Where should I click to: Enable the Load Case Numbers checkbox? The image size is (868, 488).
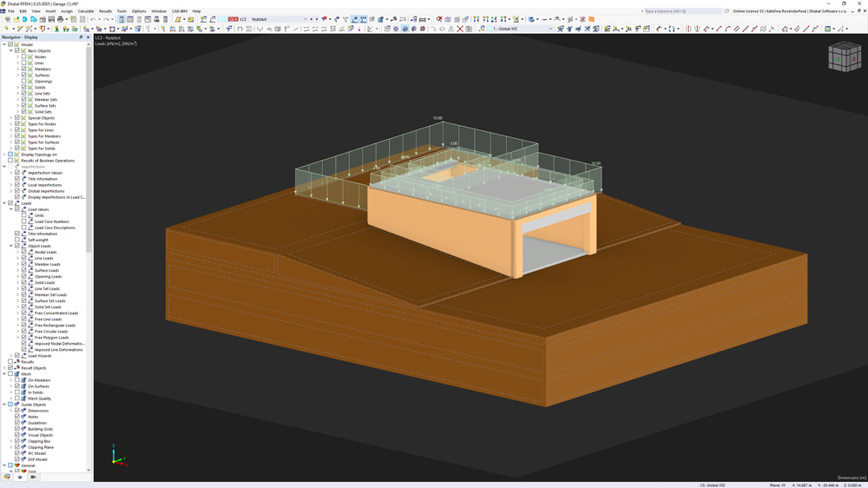pyautogui.click(x=23, y=221)
